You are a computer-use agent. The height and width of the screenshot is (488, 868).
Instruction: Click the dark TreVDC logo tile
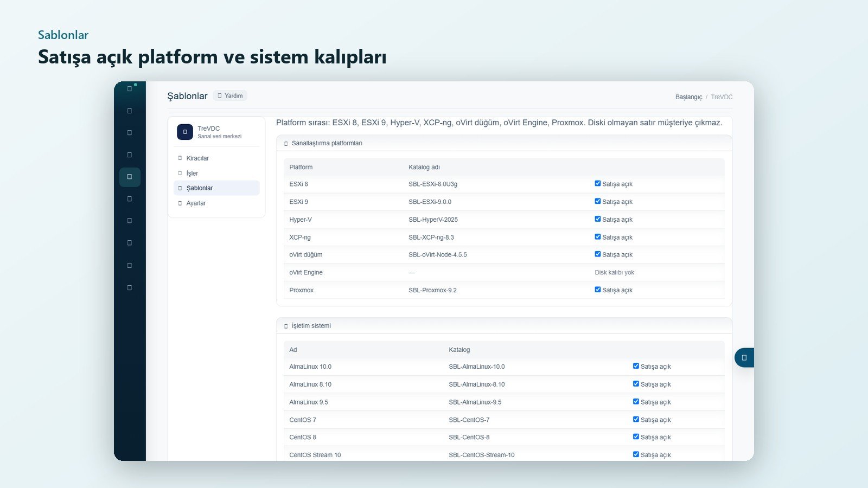coord(185,132)
